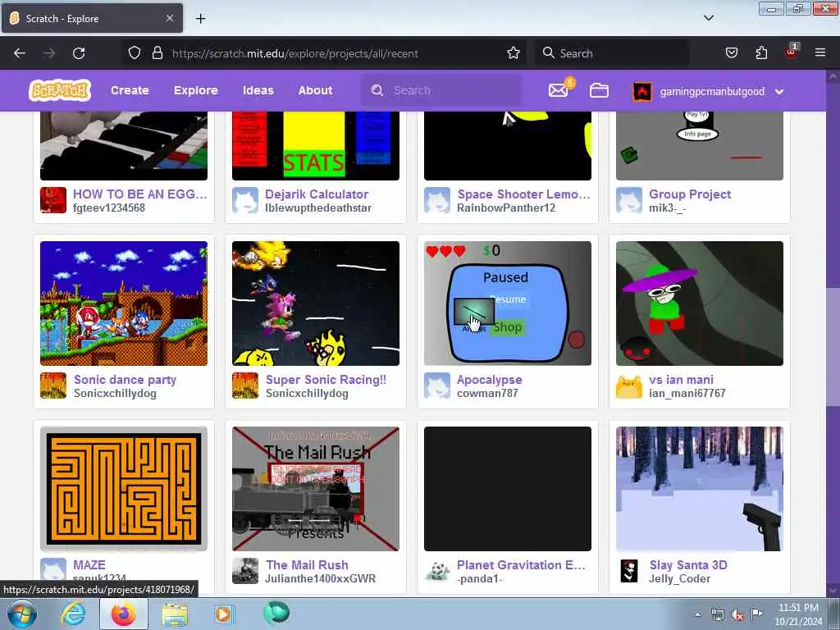Close the Scratch - Explore tab
Image resolution: width=840 pixels, height=630 pixels.
tap(169, 18)
